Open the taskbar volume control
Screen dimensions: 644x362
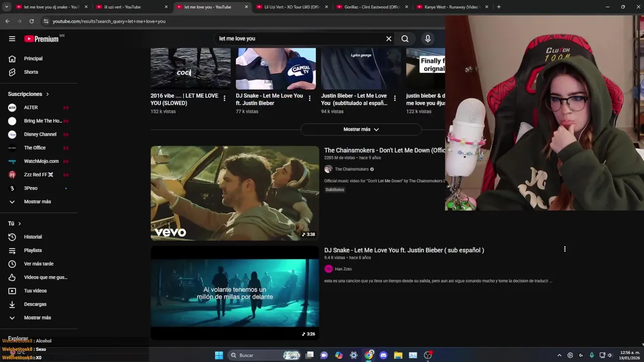tap(610, 355)
